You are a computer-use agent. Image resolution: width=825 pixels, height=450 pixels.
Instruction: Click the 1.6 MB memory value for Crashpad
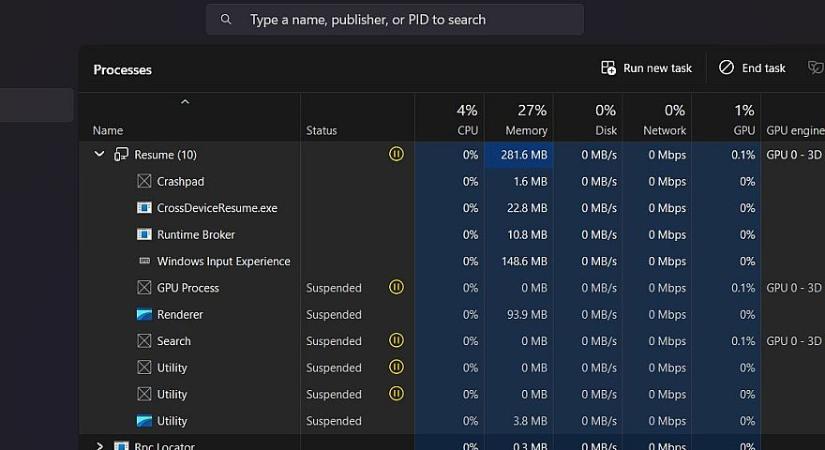530,181
